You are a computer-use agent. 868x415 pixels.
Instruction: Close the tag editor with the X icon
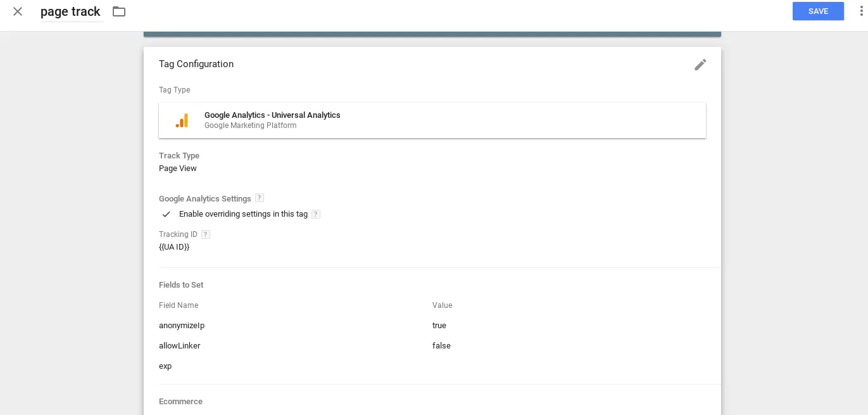[18, 11]
